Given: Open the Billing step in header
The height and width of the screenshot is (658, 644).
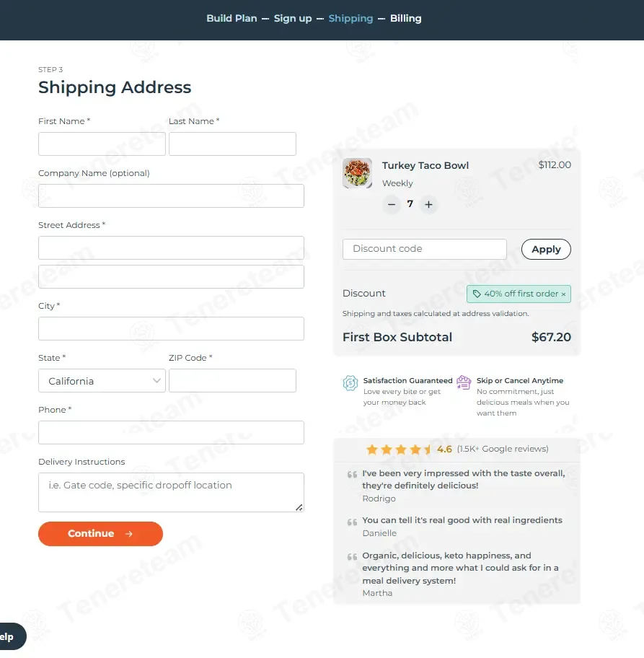Looking at the screenshot, I should coord(406,19).
